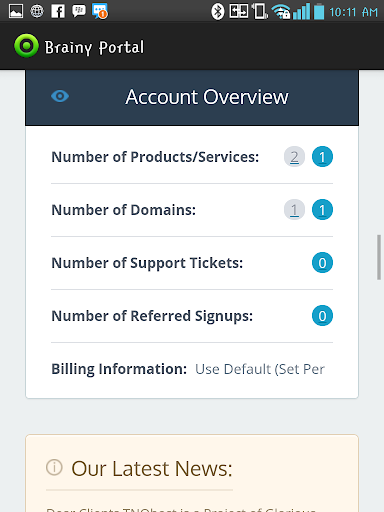Click the blue 1 badge for Domains
The width and height of the screenshot is (384, 512).
point(322,210)
